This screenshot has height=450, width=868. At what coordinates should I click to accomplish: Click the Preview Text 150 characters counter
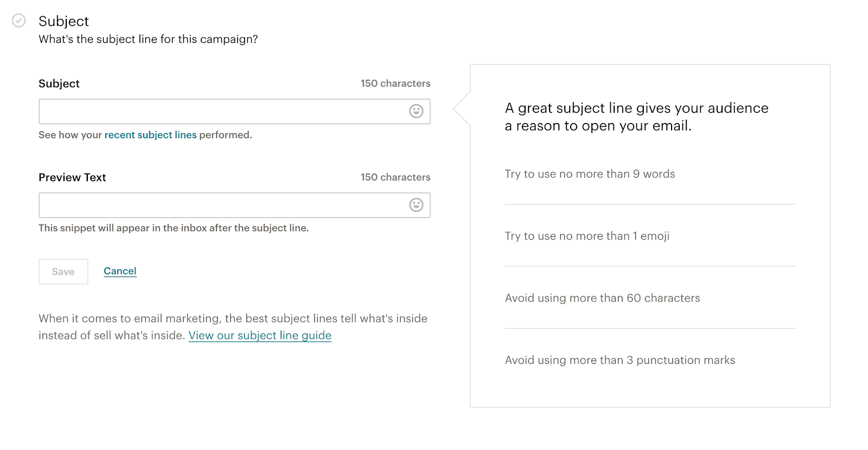395,177
